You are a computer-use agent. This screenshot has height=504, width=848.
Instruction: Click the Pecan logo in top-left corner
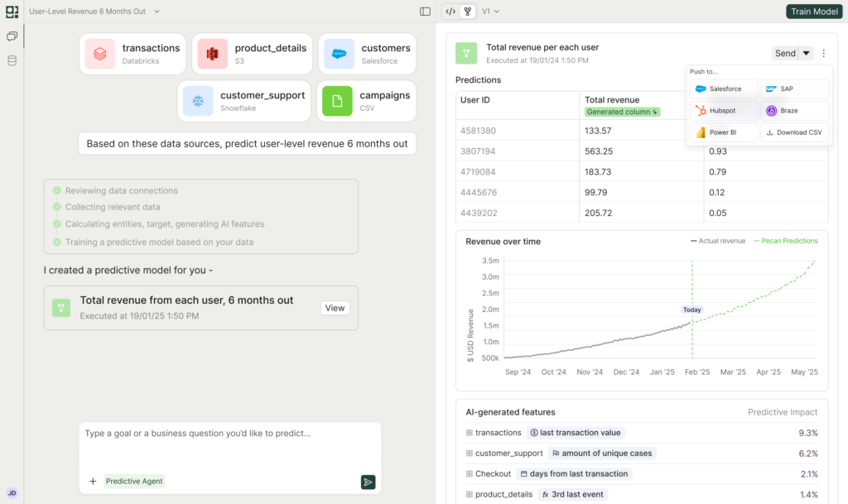[12, 12]
